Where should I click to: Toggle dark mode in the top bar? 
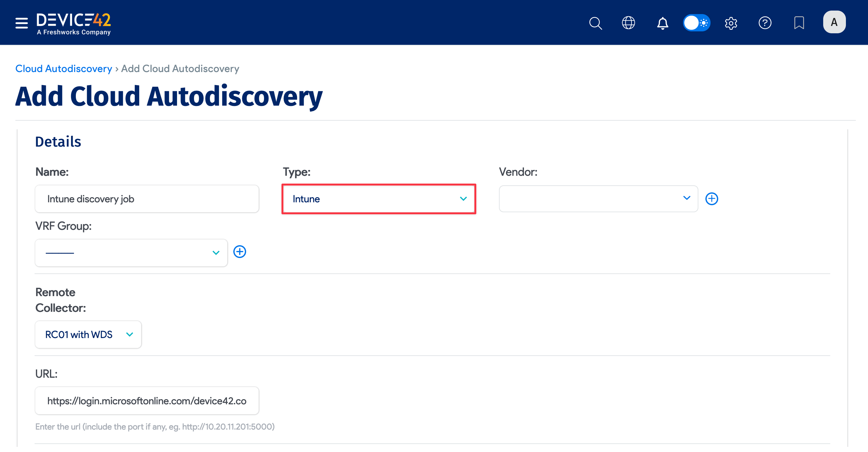click(697, 23)
